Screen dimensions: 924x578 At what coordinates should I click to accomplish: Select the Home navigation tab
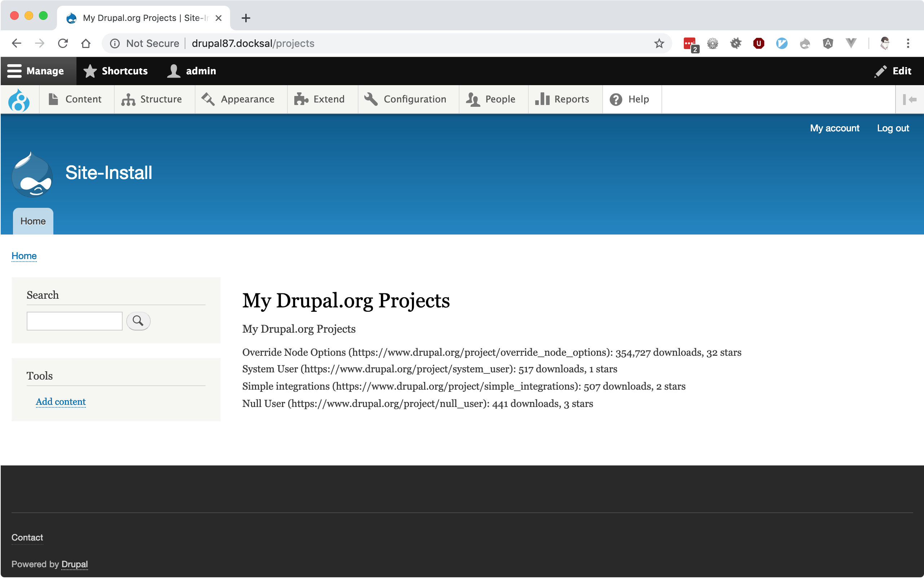point(33,221)
